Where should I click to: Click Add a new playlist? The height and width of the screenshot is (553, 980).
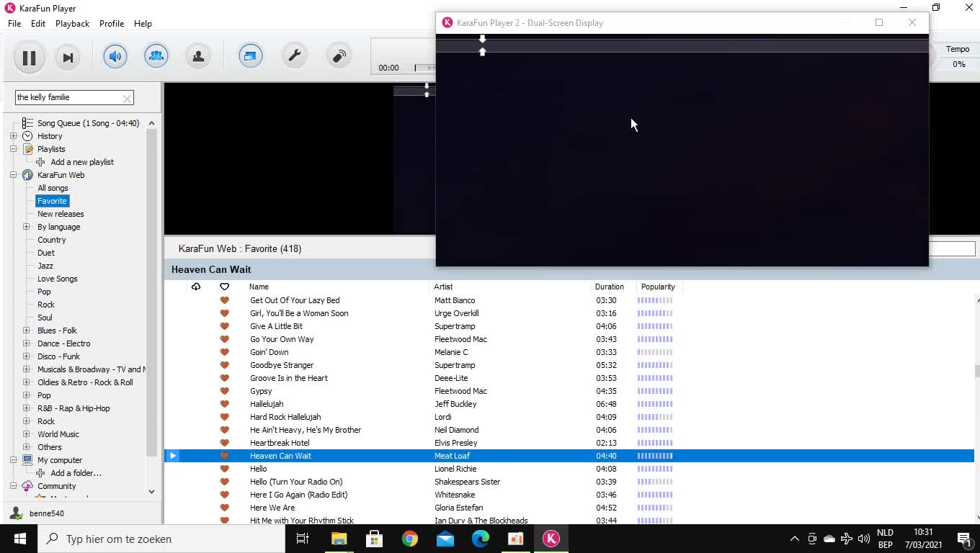pyautogui.click(x=82, y=162)
